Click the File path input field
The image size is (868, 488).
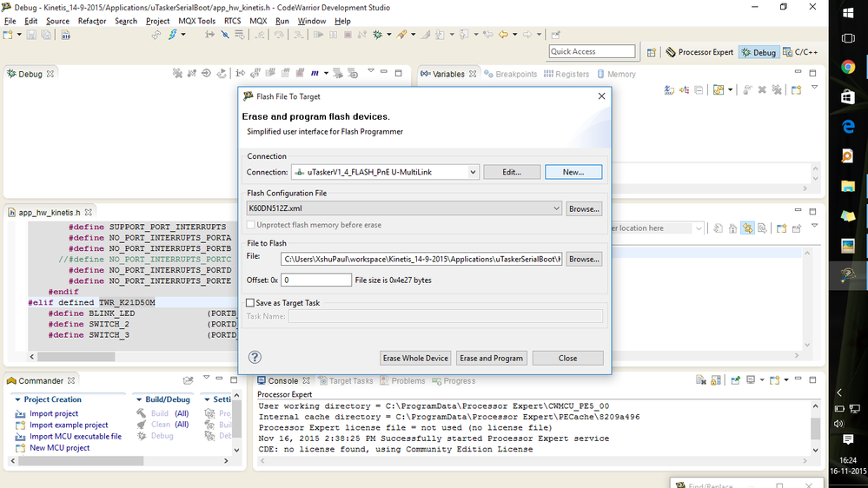pos(421,259)
